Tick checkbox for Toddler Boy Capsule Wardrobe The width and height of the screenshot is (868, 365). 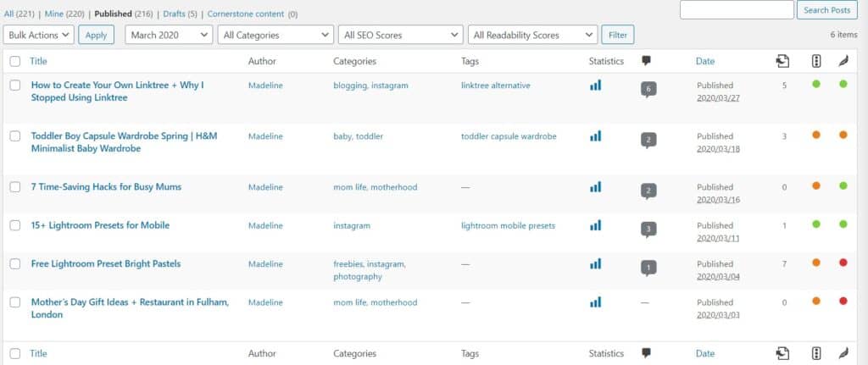point(15,136)
